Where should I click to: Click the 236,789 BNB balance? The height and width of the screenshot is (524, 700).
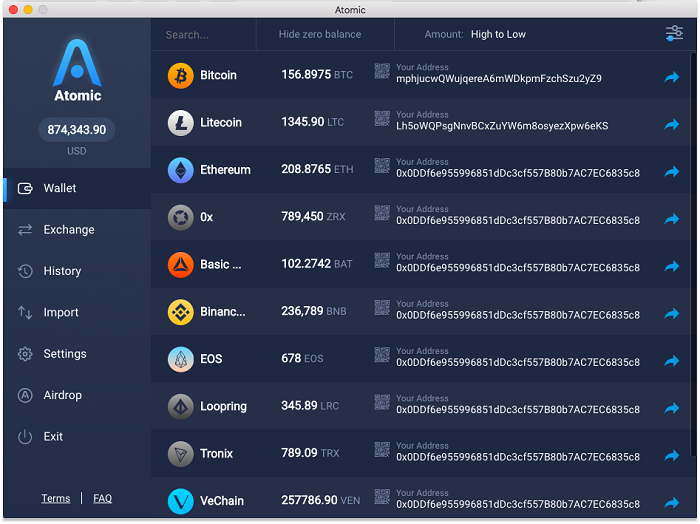pyautogui.click(x=314, y=311)
